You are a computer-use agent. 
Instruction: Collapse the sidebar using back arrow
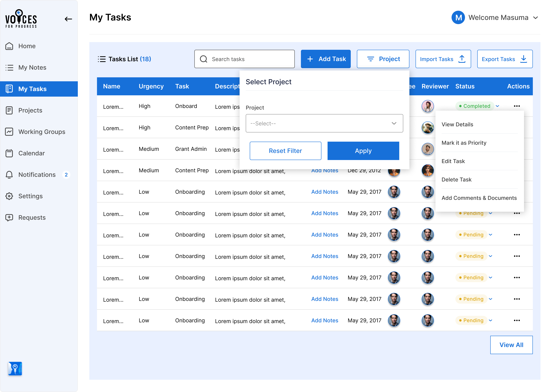[x=68, y=19]
